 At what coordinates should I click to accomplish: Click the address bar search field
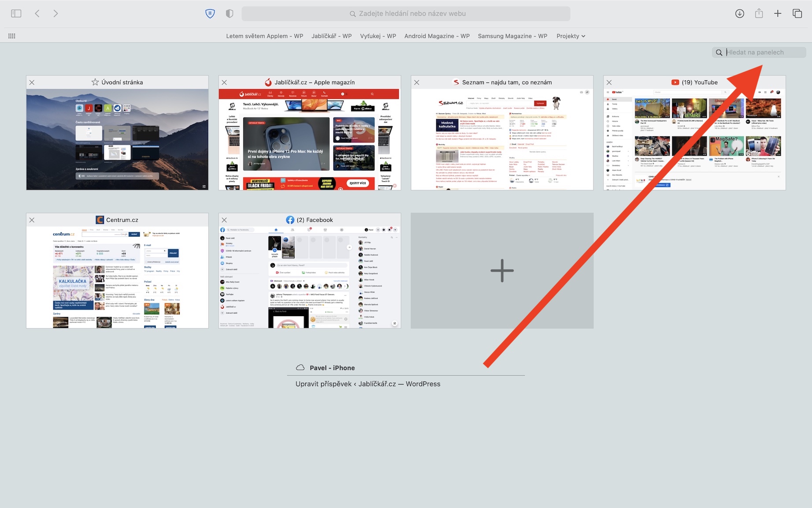point(406,14)
